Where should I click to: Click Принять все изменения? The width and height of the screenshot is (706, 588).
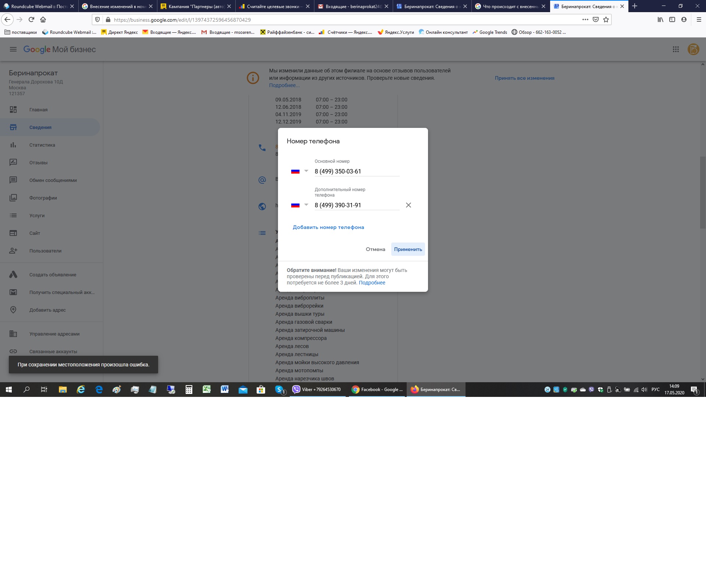[x=525, y=78]
